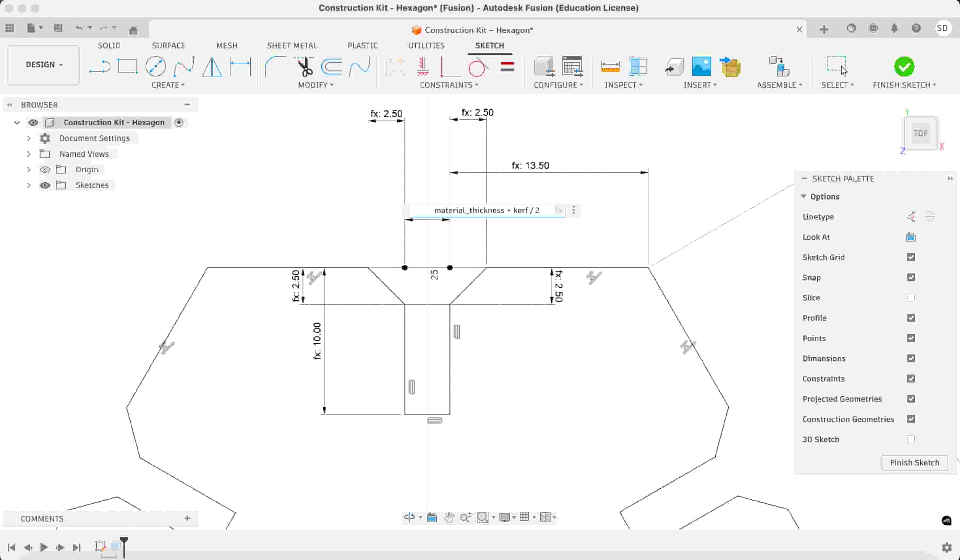Select the 2-point Rectangle tool
Viewport: 960px width, 560px height.
coord(127,67)
